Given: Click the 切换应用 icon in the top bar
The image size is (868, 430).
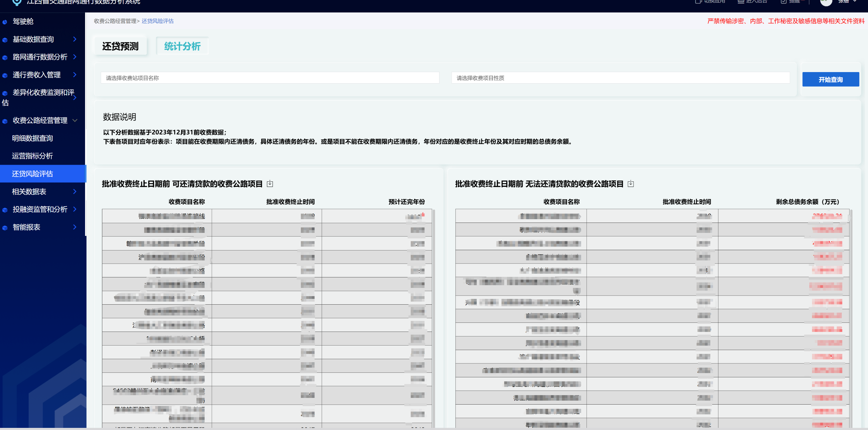Looking at the screenshot, I should pos(698,1).
